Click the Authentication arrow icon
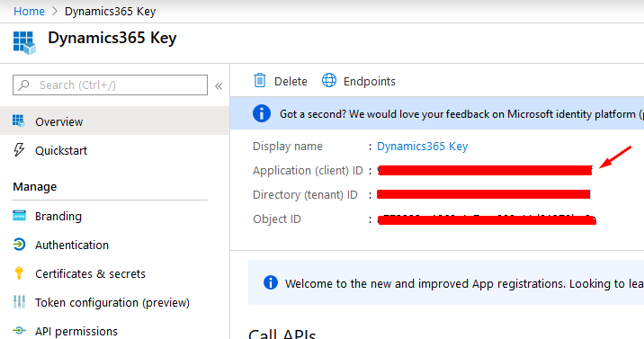This screenshot has width=644, height=339. 19,245
